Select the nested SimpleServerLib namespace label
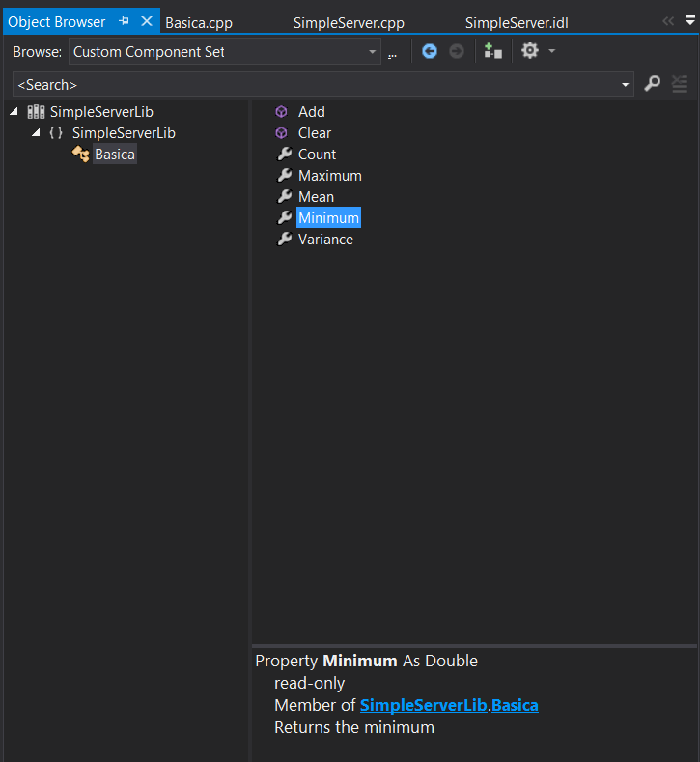The width and height of the screenshot is (700, 762). pos(124,133)
